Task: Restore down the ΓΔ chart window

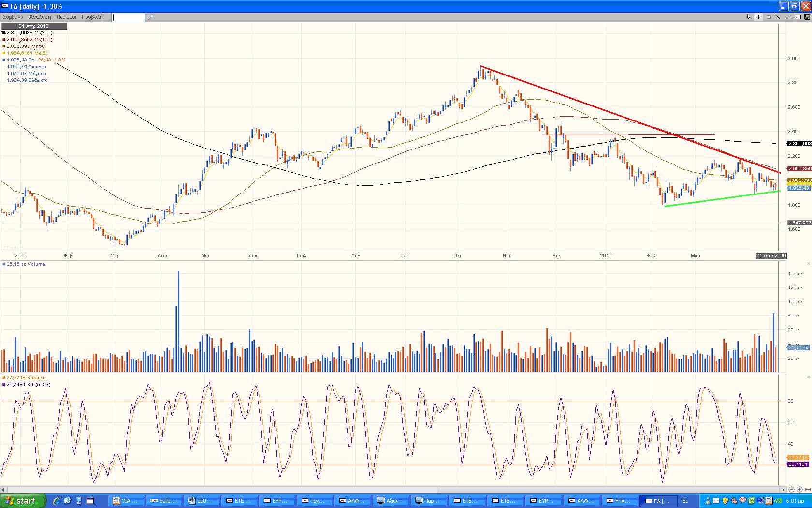Action: (x=795, y=6)
